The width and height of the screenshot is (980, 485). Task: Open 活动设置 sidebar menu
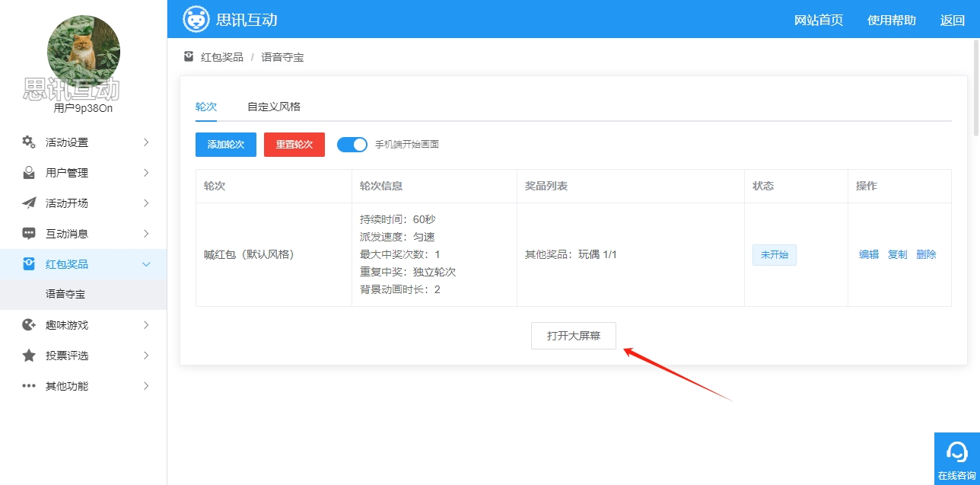click(84, 142)
